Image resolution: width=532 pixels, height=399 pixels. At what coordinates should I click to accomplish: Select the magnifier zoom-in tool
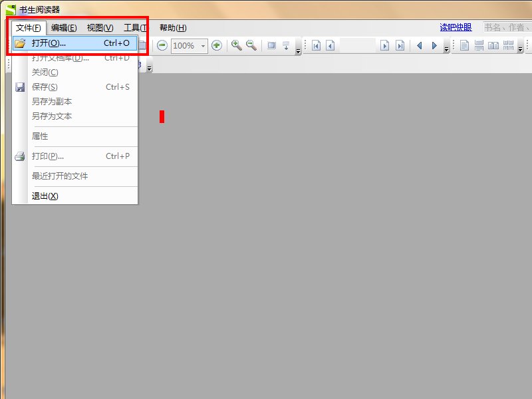(x=236, y=45)
